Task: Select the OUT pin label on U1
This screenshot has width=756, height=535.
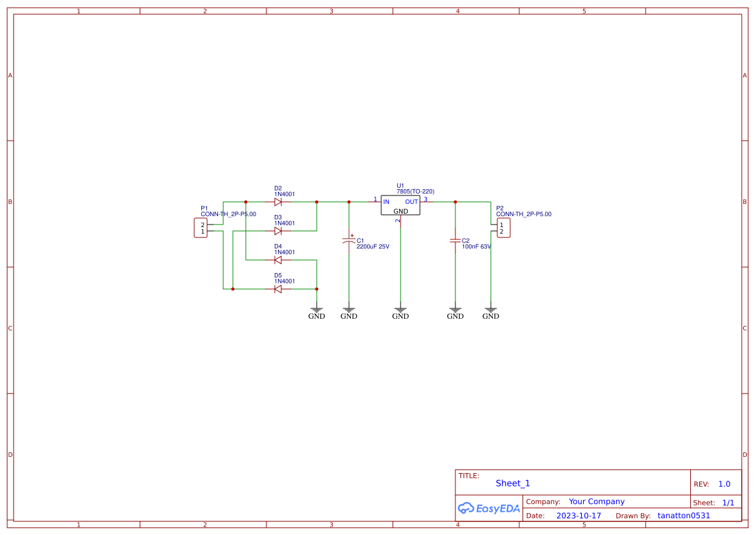Action: coord(411,201)
